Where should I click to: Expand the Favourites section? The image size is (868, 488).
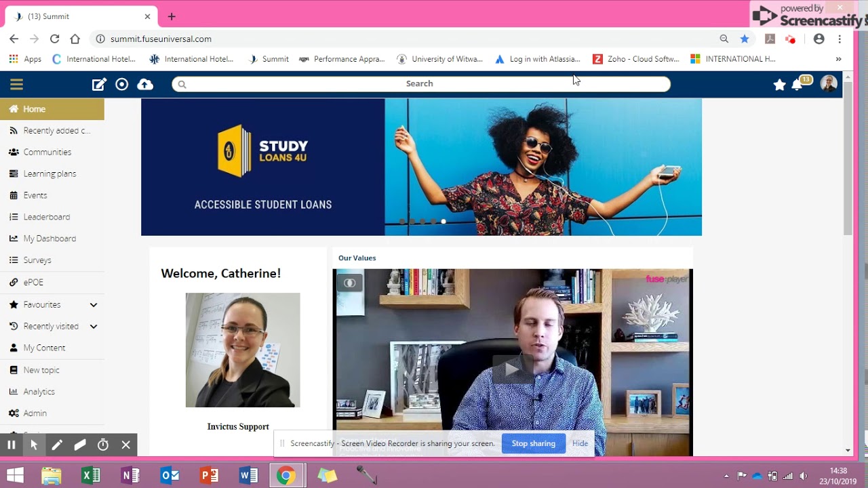pos(94,305)
